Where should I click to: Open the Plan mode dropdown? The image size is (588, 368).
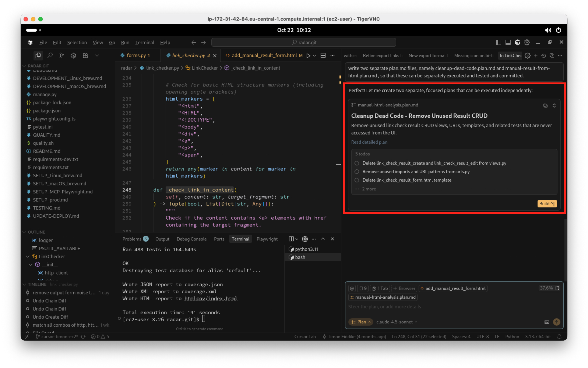point(361,322)
